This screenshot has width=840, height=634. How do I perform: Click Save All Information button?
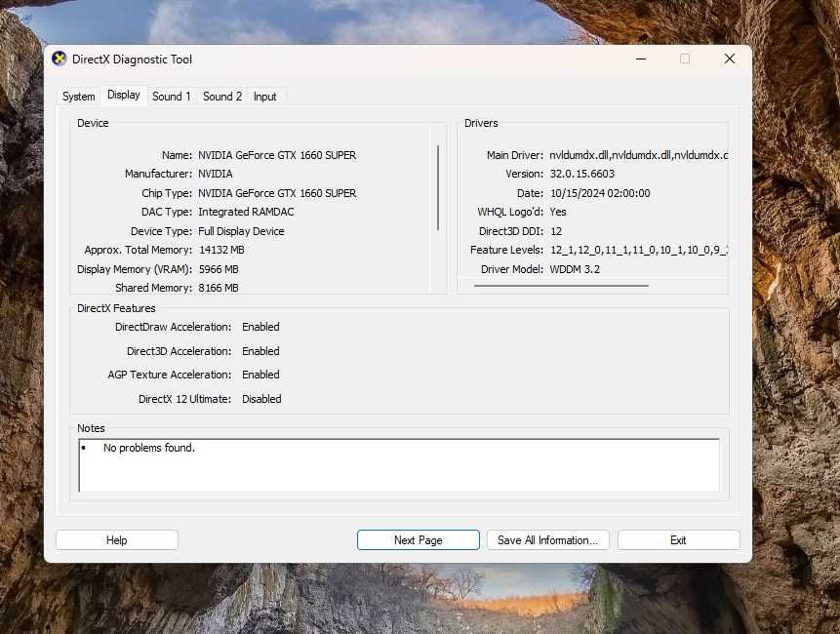point(547,539)
